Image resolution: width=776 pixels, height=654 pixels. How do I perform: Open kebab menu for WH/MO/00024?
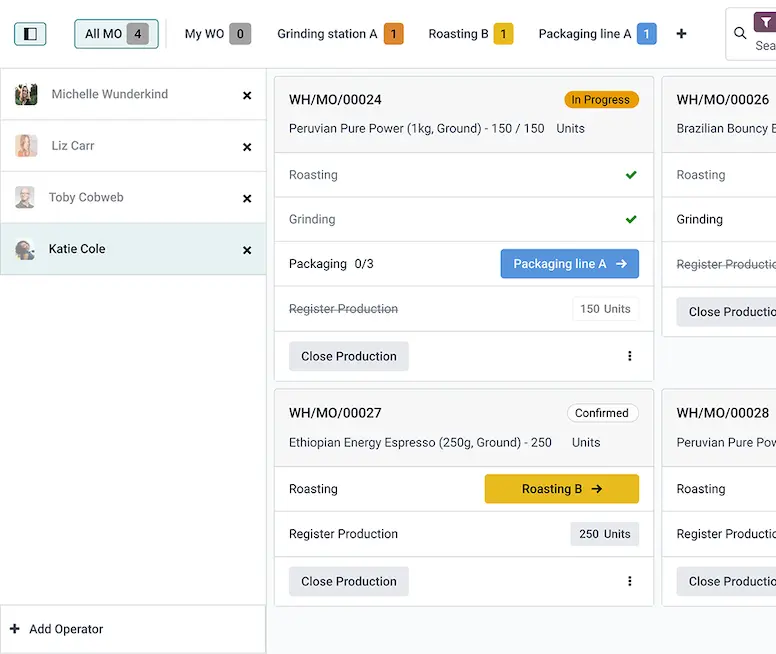coord(629,356)
